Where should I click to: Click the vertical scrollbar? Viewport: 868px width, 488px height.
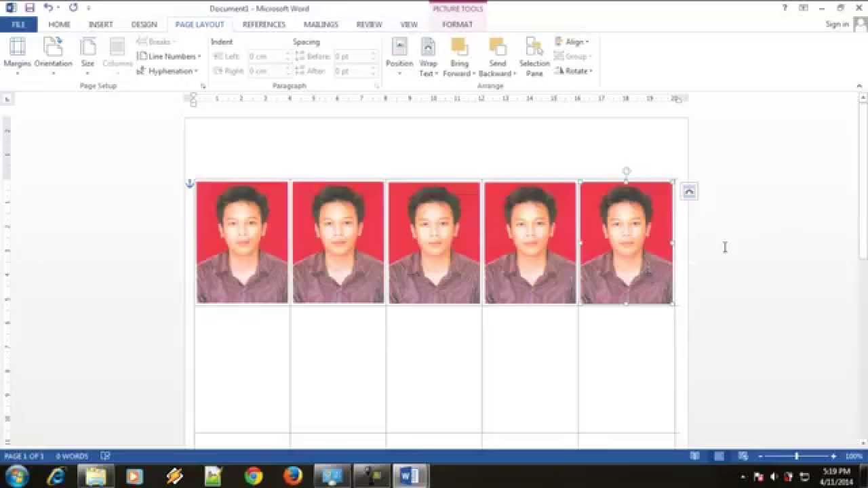863,180
